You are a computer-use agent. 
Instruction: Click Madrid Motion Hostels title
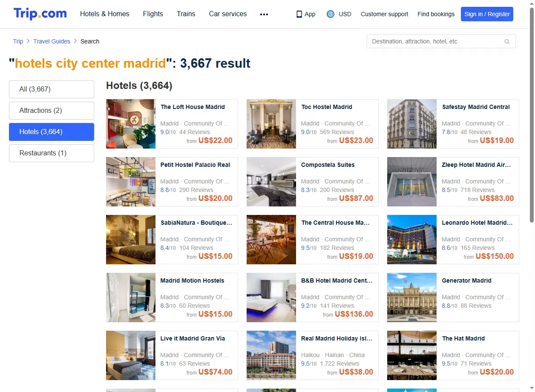pyautogui.click(x=192, y=280)
